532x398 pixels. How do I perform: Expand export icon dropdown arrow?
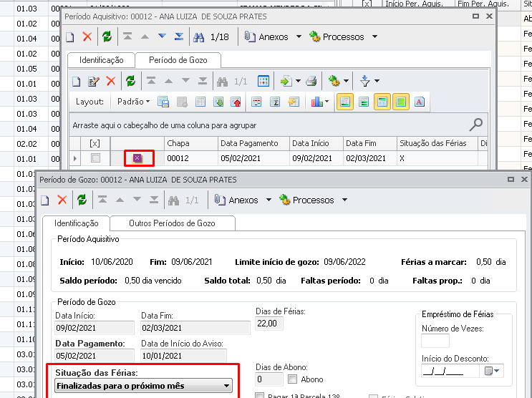(x=299, y=81)
